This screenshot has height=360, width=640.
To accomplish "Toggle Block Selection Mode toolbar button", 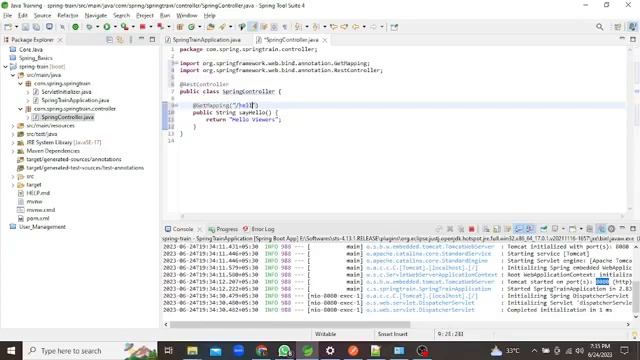I will pyautogui.click(x=274, y=27).
